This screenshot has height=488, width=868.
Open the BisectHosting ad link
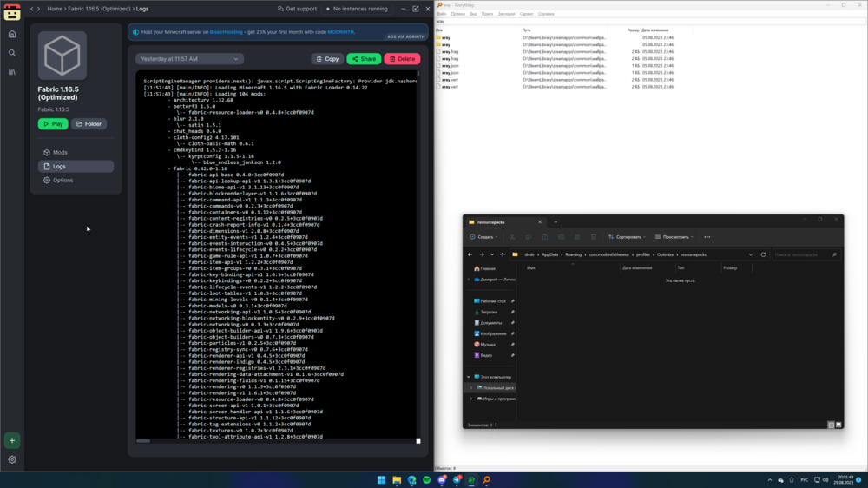[x=226, y=32]
